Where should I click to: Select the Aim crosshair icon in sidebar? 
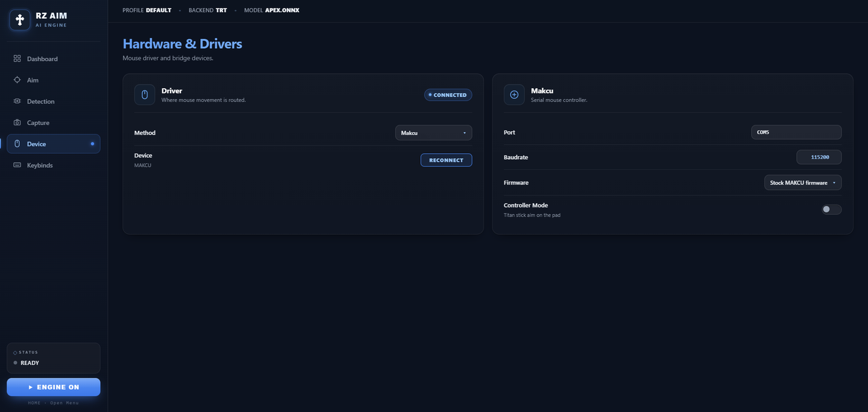click(17, 80)
